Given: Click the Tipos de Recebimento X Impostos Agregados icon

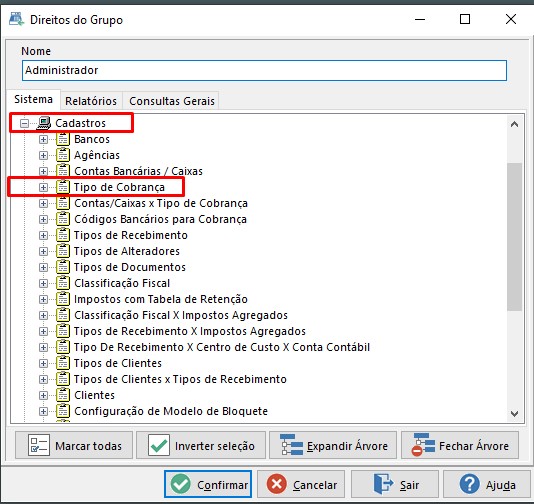Looking at the screenshot, I should coord(63,331).
